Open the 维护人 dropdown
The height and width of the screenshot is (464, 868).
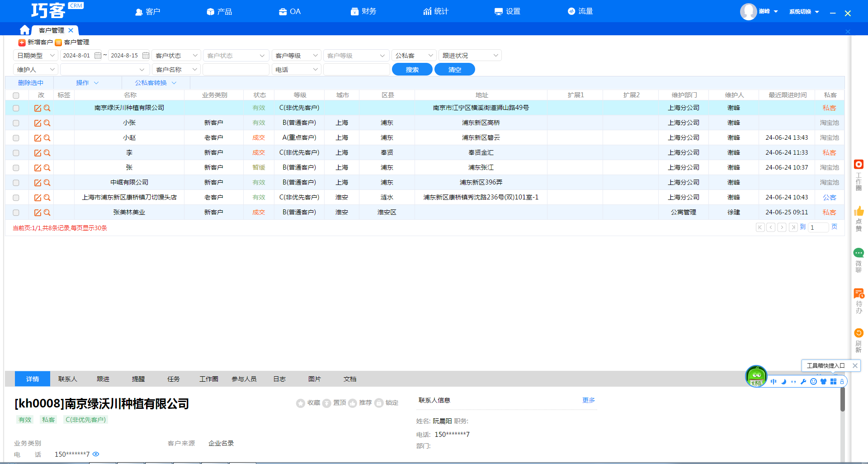point(36,70)
